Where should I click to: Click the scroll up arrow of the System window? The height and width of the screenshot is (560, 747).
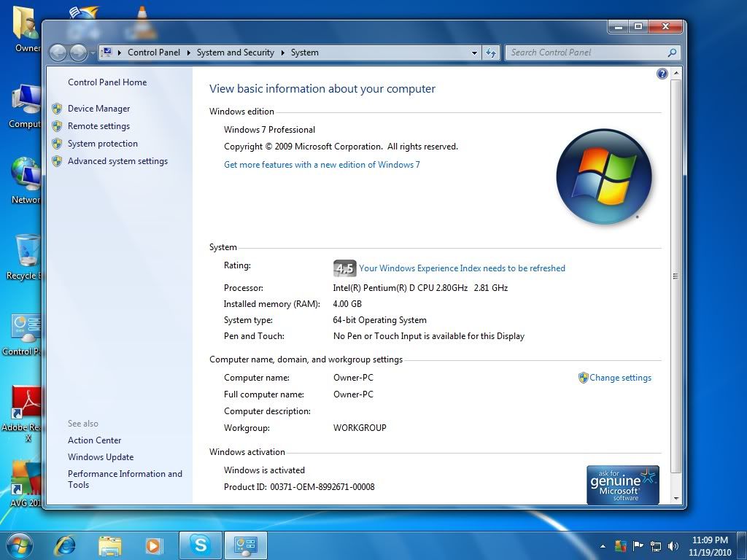[676, 74]
